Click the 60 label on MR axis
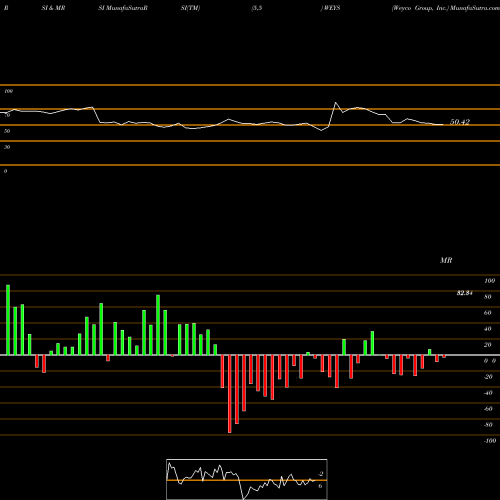 coord(488,313)
